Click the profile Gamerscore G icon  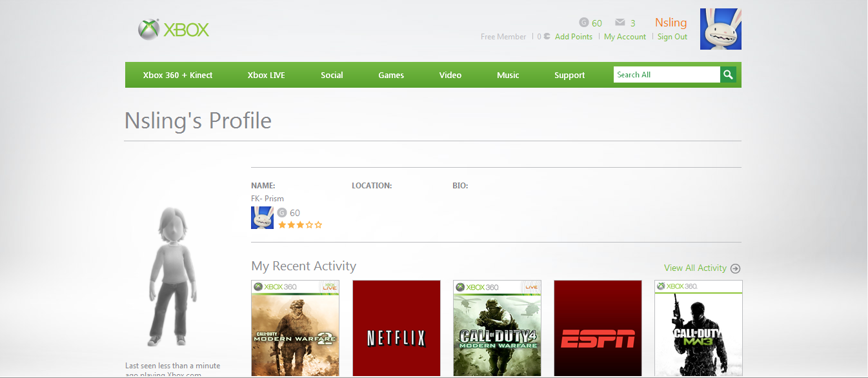tap(282, 213)
